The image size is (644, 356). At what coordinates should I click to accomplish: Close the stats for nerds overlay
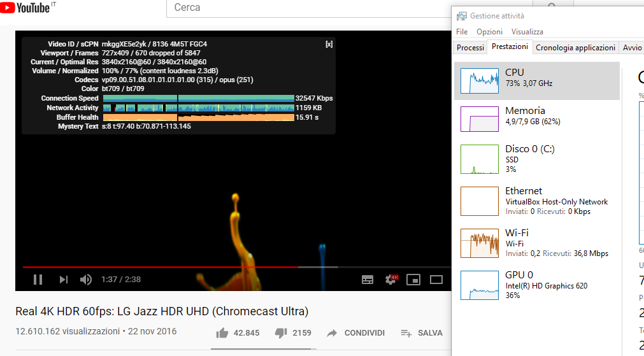point(329,44)
